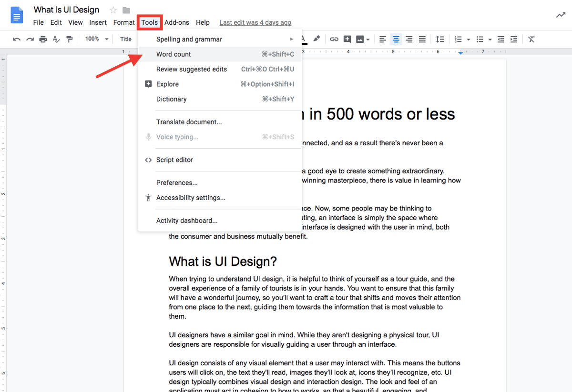Click the Insert link icon

click(x=334, y=39)
